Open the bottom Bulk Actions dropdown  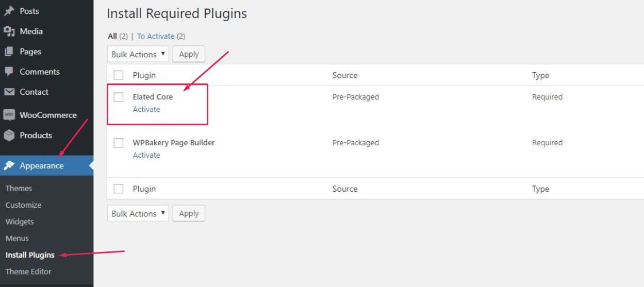coord(138,213)
